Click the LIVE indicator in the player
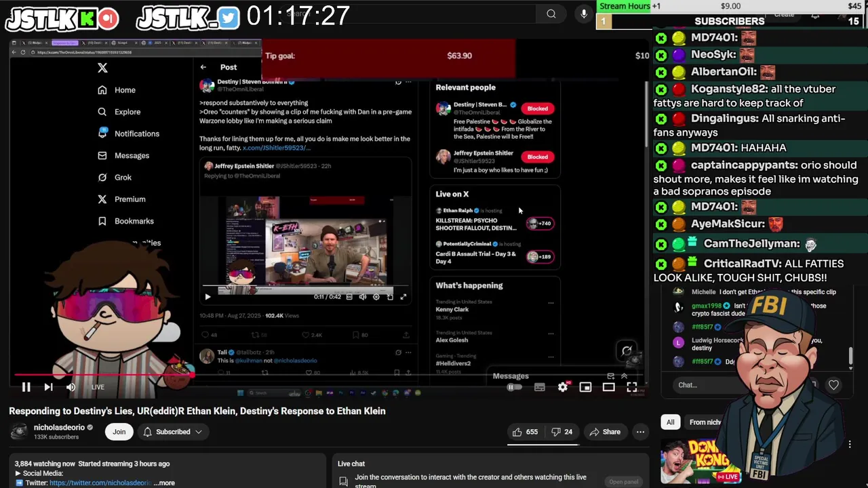The image size is (868, 488). (x=98, y=387)
